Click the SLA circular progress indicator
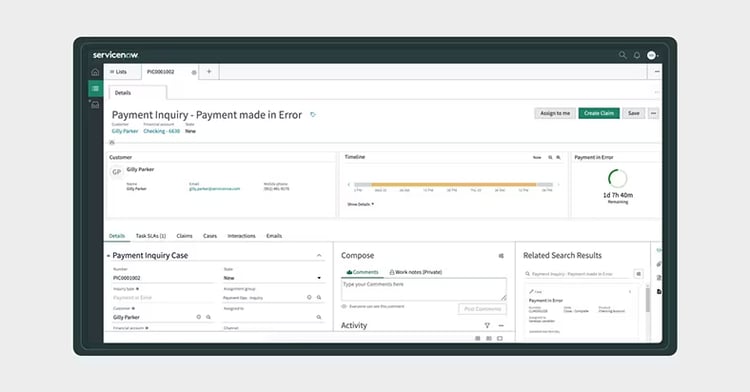750x392 pixels. [618, 178]
